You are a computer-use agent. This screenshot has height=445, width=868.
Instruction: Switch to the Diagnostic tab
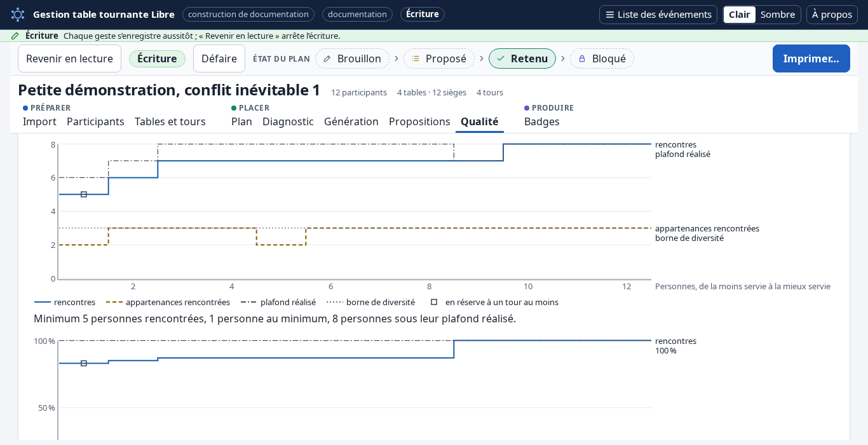tap(288, 121)
